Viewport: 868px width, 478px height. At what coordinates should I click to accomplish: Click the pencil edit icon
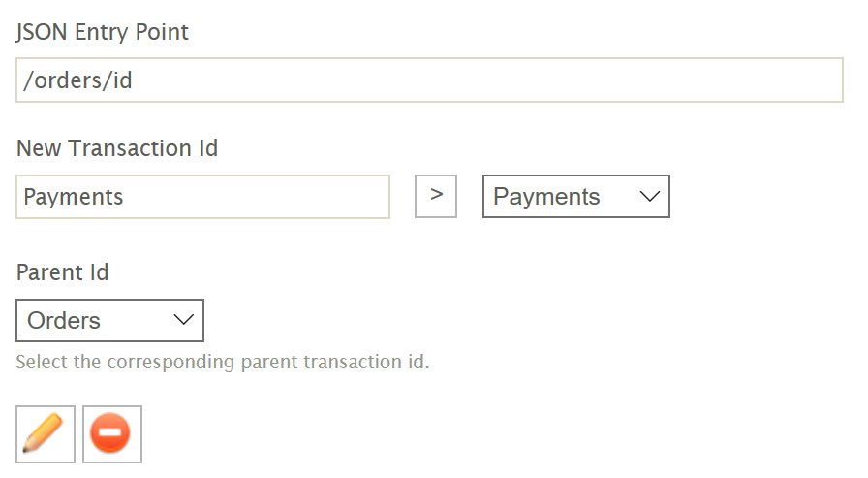pyautogui.click(x=46, y=434)
